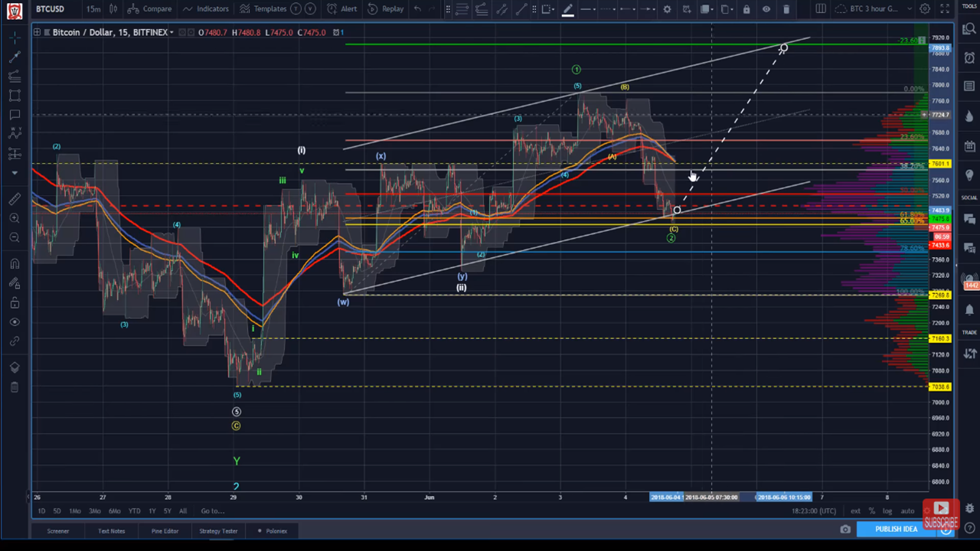The width and height of the screenshot is (980, 551).
Task: Select the trend line drawing tool
Action: [x=15, y=57]
